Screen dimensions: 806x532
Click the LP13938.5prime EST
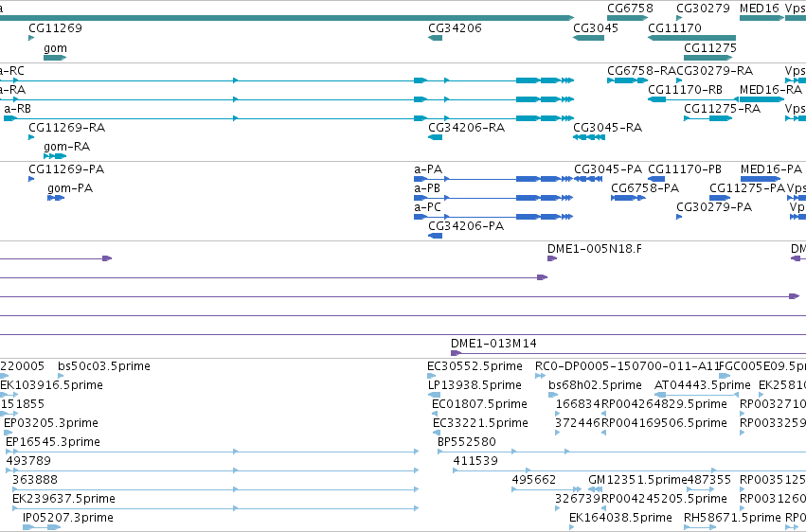435,395
